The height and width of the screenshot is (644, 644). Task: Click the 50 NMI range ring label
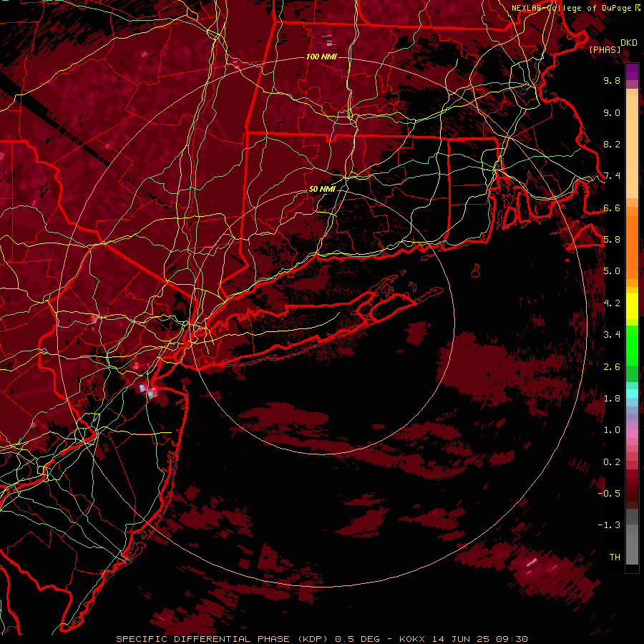click(x=322, y=189)
